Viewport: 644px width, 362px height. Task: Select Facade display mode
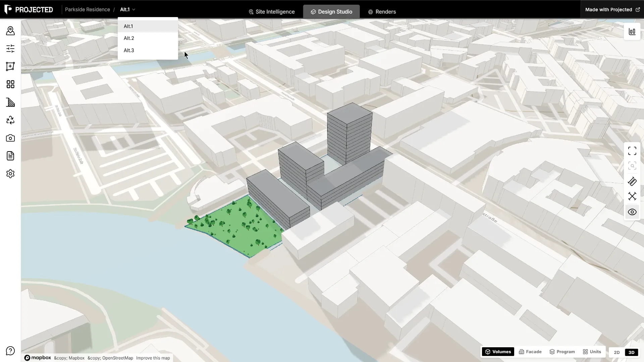coord(530,352)
